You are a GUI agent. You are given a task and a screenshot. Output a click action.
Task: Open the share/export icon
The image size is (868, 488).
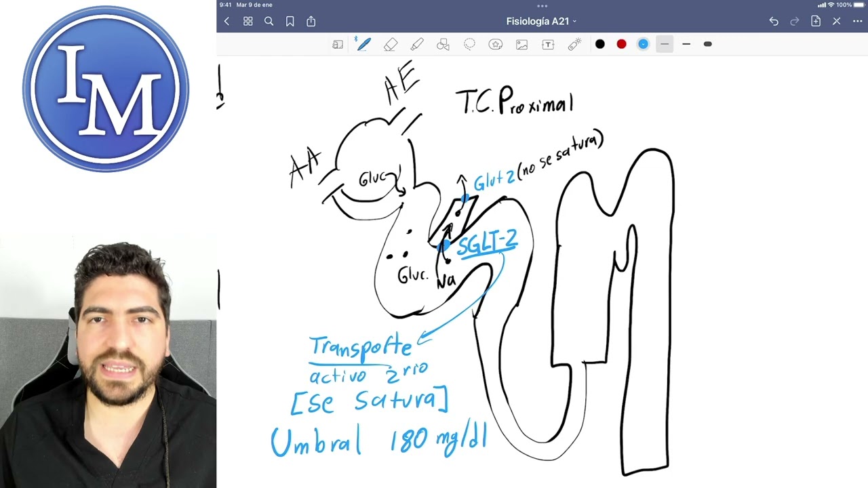311,22
